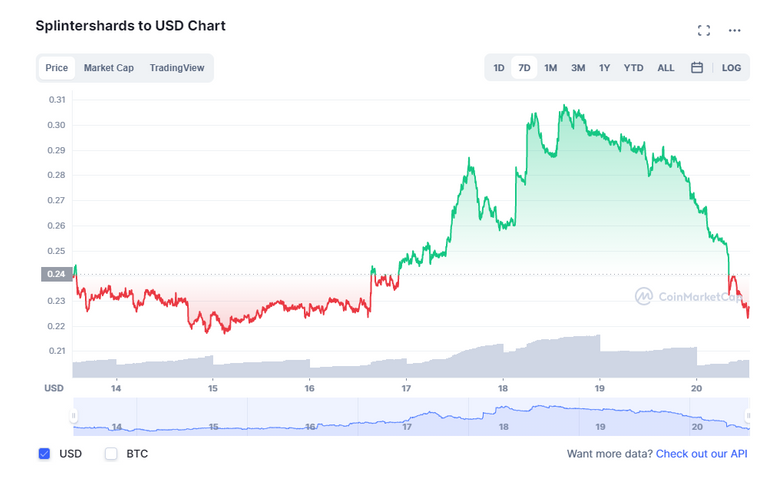Select the 7D time range
Image resolution: width=768 pixels, height=498 pixels.
click(x=524, y=68)
